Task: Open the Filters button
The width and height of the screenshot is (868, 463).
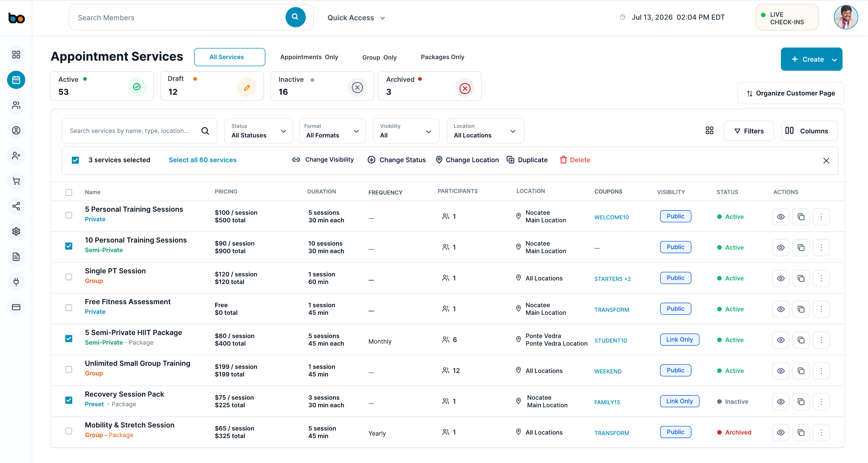Action: 749,131
